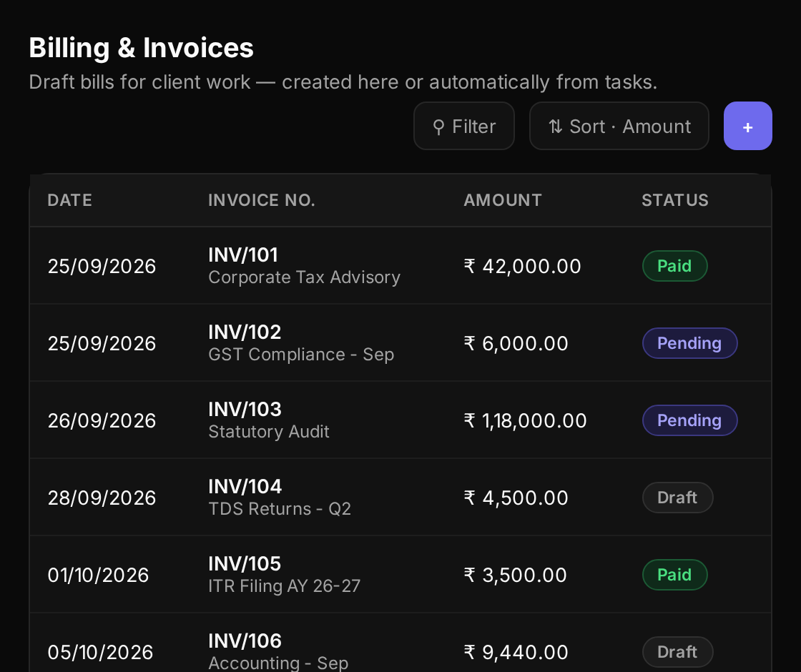This screenshot has width=801, height=672.
Task: Click the Billing & Invoices heading
Action: pyautogui.click(x=141, y=47)
